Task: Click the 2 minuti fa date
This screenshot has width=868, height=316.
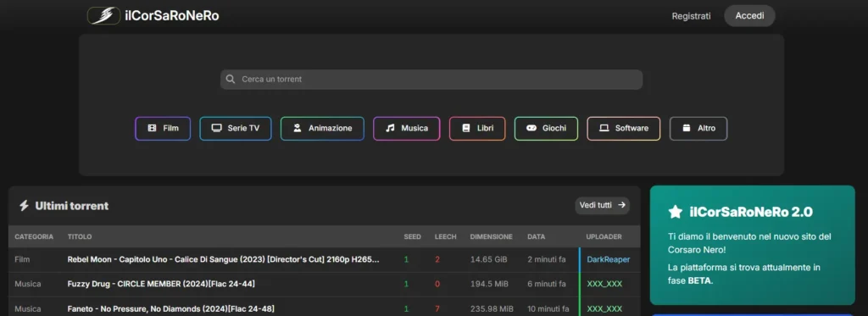Action: point(547,259)
